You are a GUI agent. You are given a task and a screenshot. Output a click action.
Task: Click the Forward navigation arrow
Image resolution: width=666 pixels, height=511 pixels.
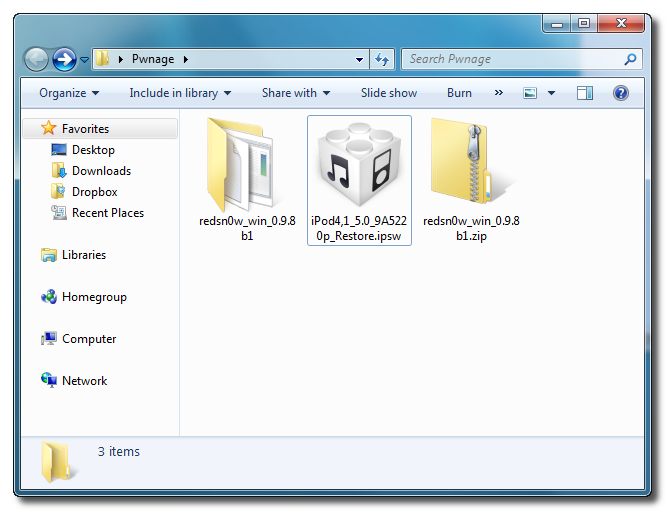coord(64,60)
